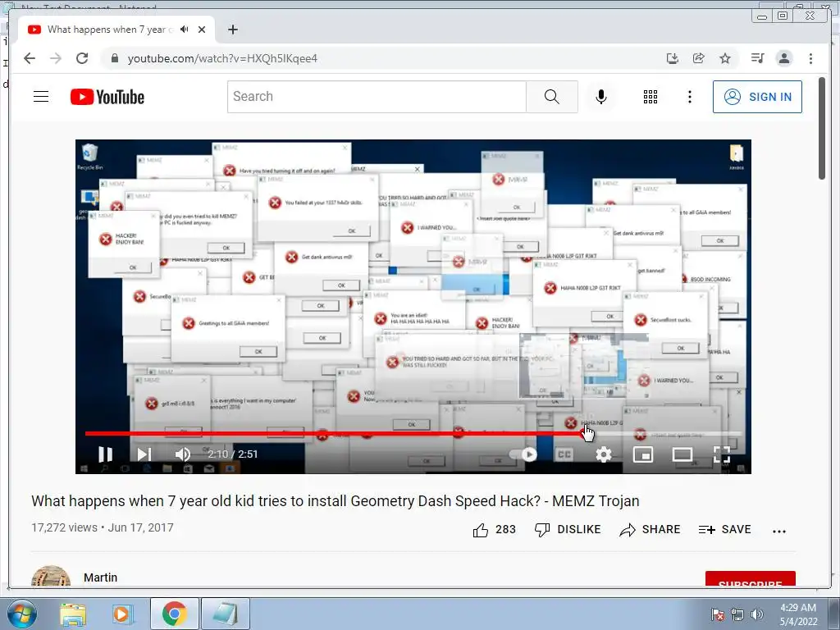Image resolution: width=840 pixels, height=630 pixels.
Task: Bookmark this page with the star icon
Action: click(725, 58)
